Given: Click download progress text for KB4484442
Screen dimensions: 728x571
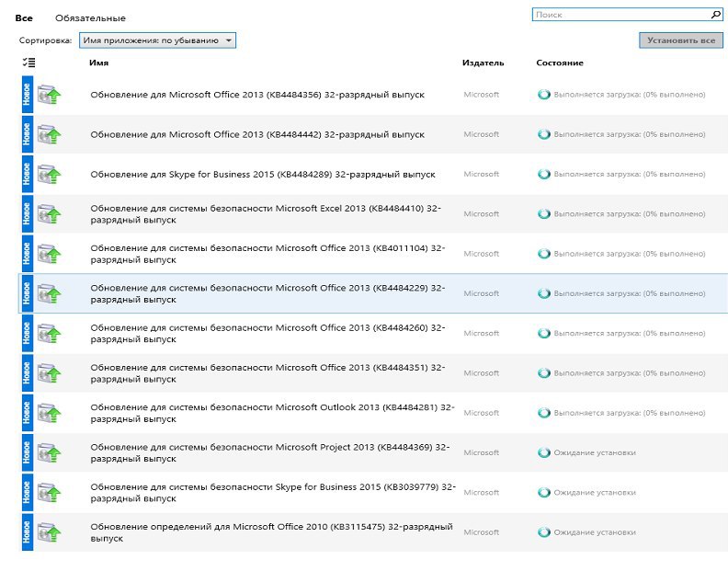Looking at the screenshot, I should [629, 135].
